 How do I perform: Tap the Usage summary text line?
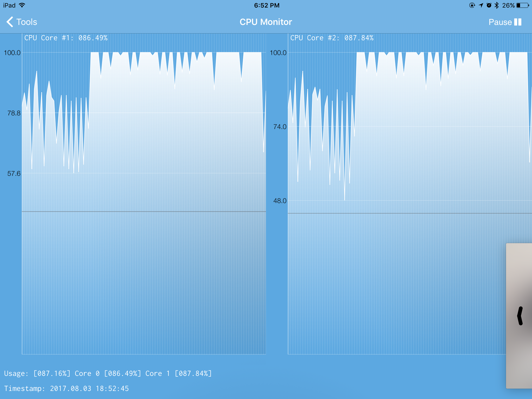tap(108, 373)
